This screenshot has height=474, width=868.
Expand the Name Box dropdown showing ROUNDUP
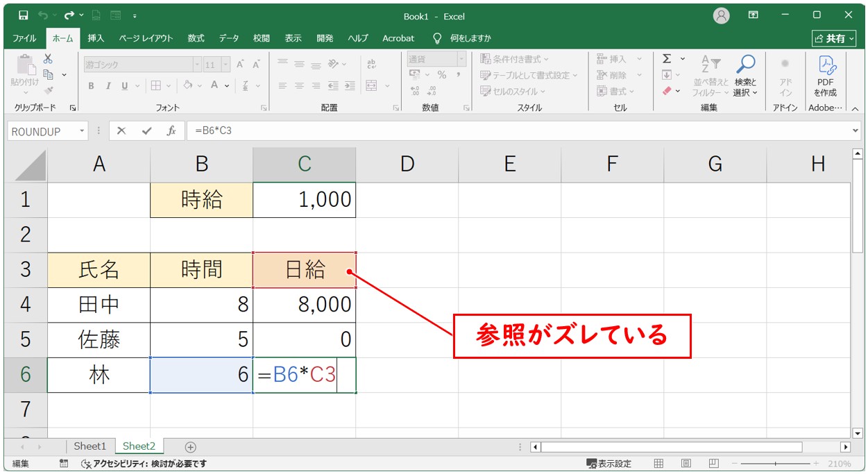[82, 131]
